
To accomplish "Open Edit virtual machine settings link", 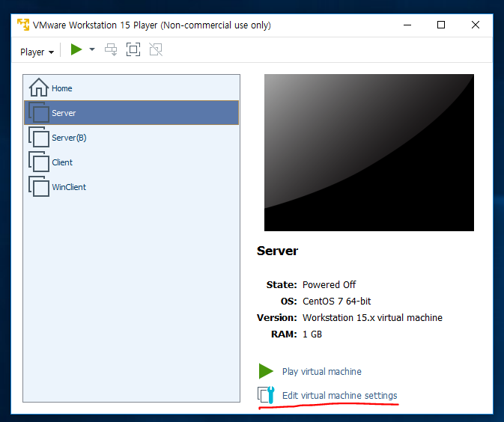I will pos(340,395).
